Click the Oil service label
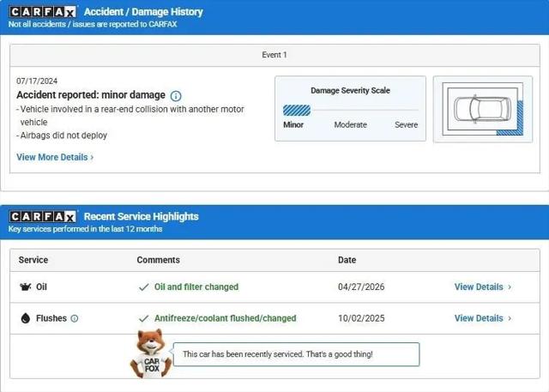Viewport: 549px width, 392px height. coord(41,287)
